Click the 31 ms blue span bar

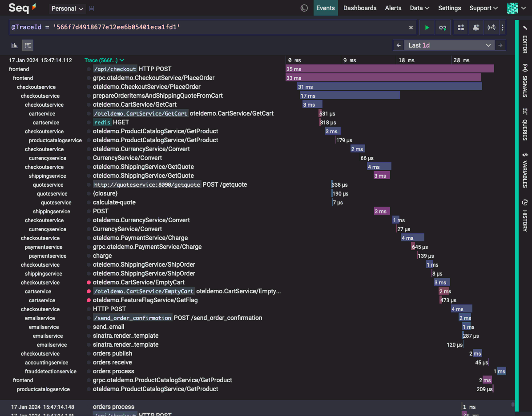click(390, 87)
